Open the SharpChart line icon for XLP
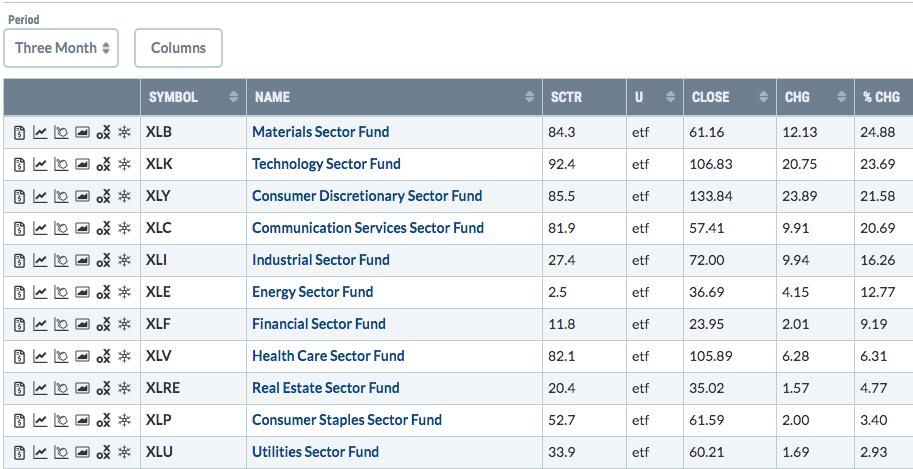 pos(40,421)
